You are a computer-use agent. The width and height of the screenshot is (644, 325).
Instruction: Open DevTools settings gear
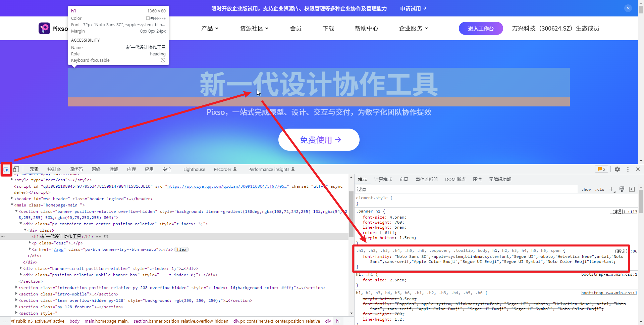click(617, 169)
